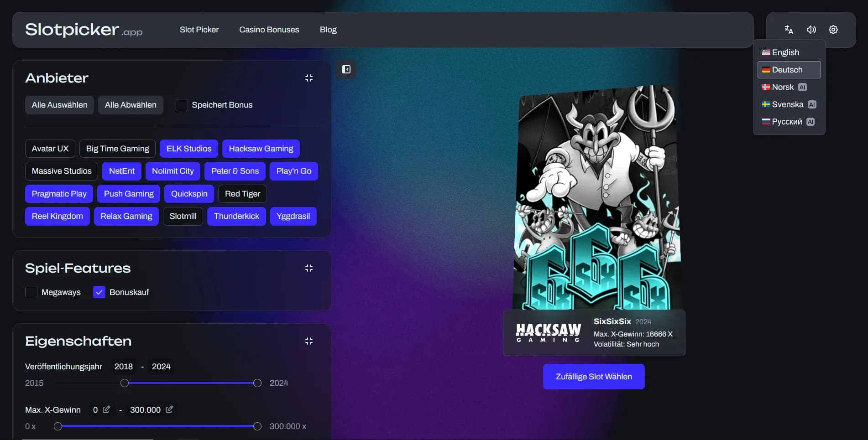Collapse the Eigenschaften section
Viewport: 868px width, 440px height.
(309, 341)
